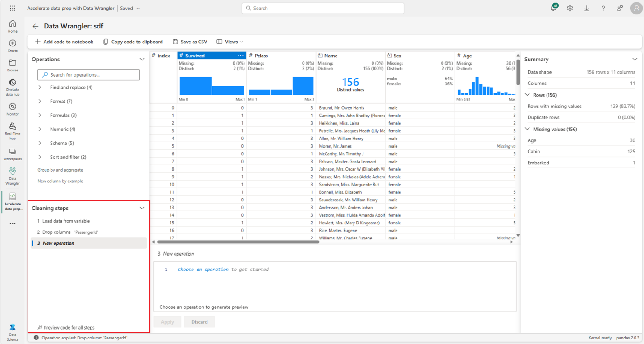Open the settings gear
This screenshot has height=344, width=644.
coord(570,8)
